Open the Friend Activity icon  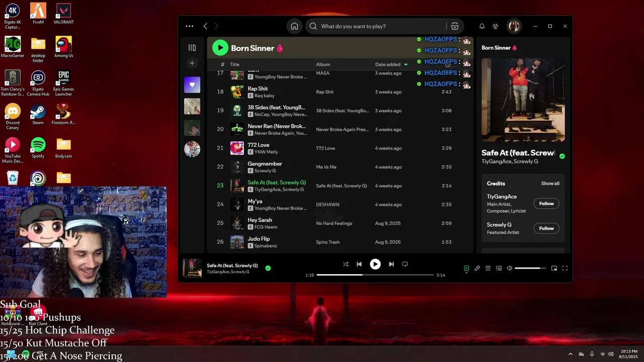point(496,26)
